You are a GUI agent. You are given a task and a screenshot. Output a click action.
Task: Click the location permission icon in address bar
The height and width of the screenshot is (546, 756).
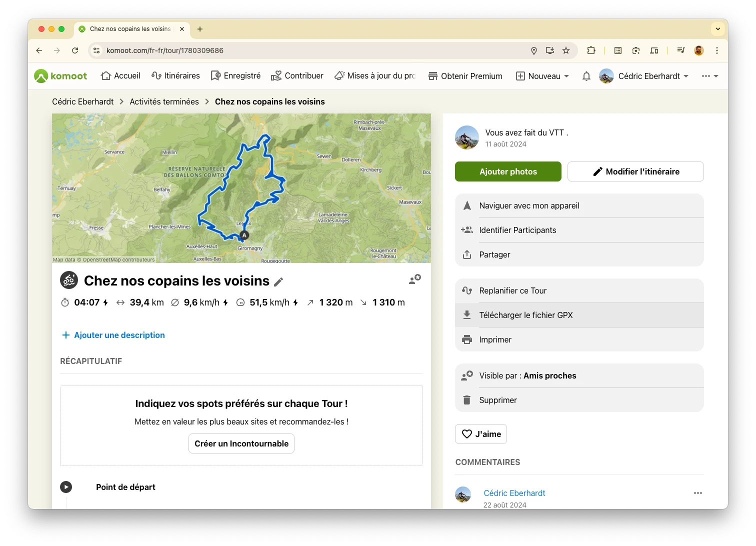[534, 50]
